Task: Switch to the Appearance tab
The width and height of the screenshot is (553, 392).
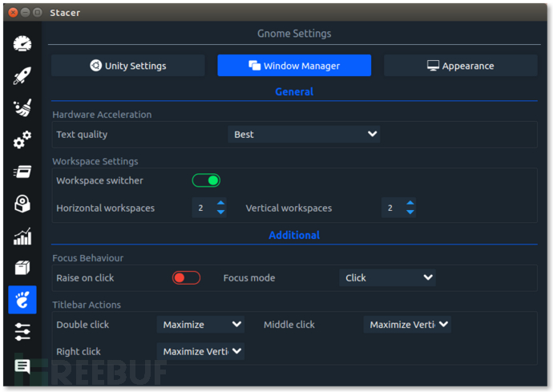Action: (461, 66)
